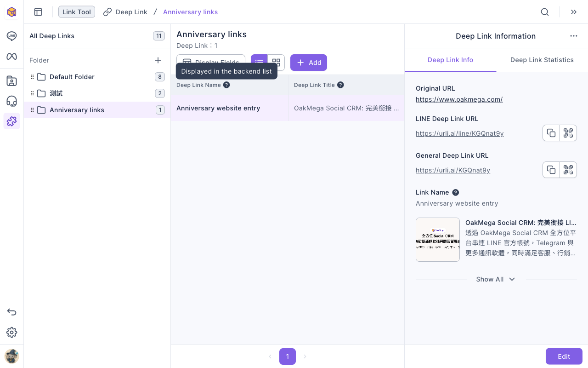Click the Edit button
Image resolution: width=588 pixels, height=368 pixels.
[564, 356]
